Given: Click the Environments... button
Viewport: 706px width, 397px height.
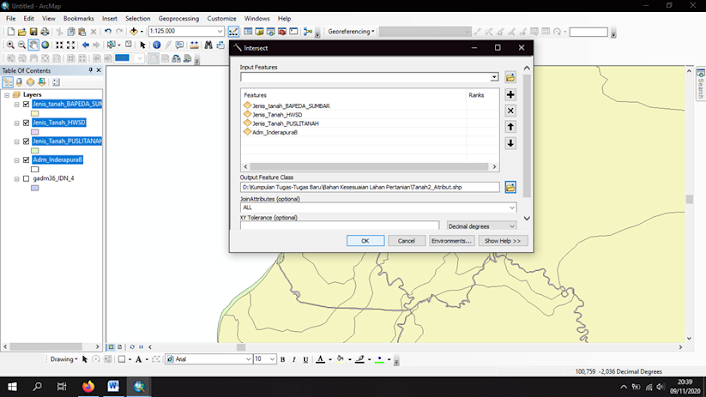Looking at the screenshot, I should pyautogui.click(x=451, y=241).
